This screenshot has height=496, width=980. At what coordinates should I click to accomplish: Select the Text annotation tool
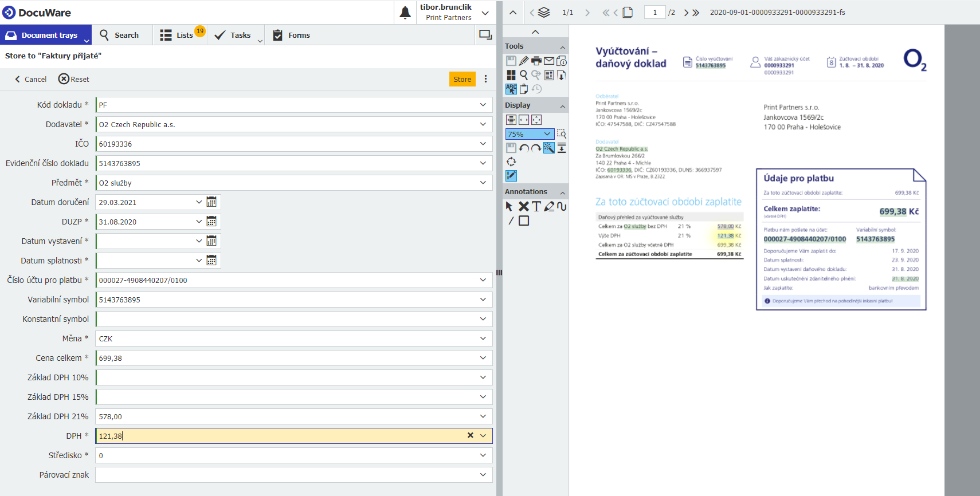point(536,206)
